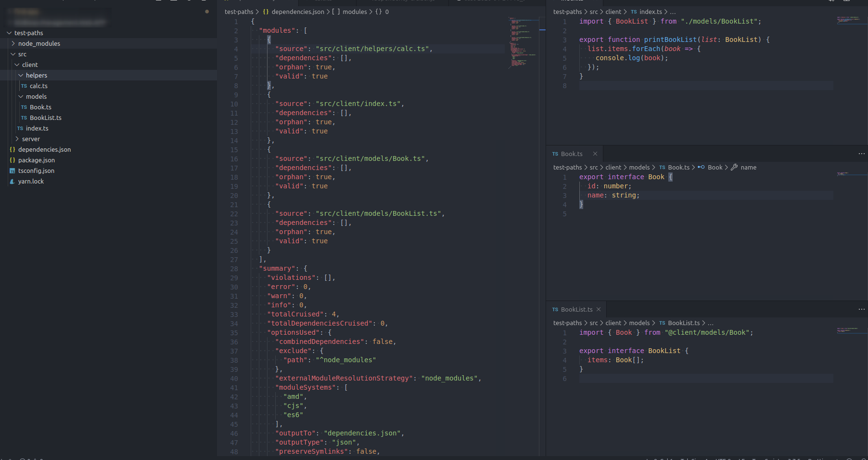868x460 pixels.
Task: Click the TS file icon beside calc.ts
Action: point(24,86)
